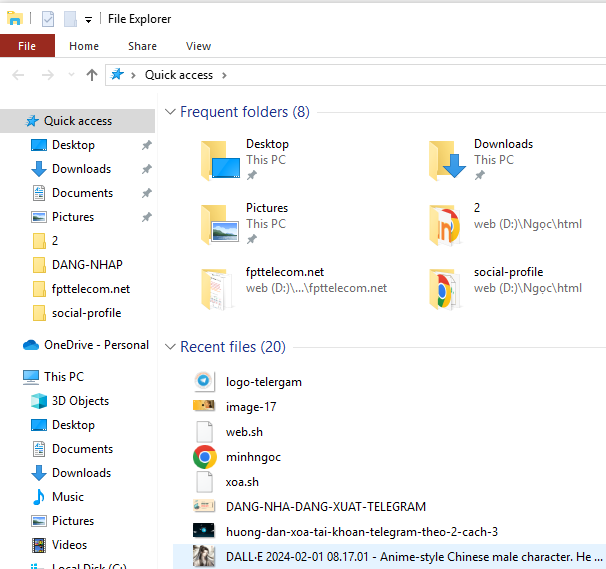
Task: Select the Pictures frequent folder tile icon
Action: (x=220, y=225)
